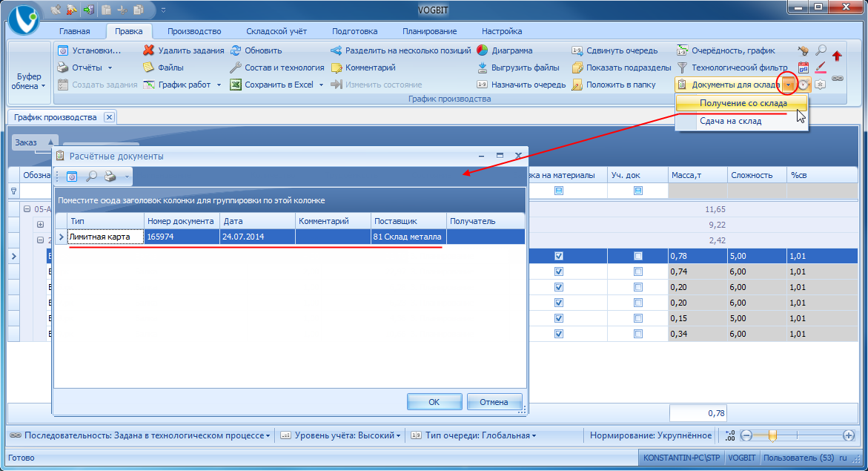The image size is (868, 471).
Task: Open Документы для склада dropdown arrow
Action: [x=788, y=85]
